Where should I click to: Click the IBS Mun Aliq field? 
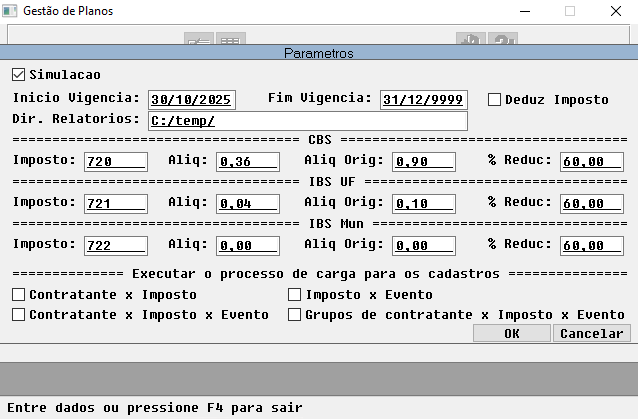(248, 246)
